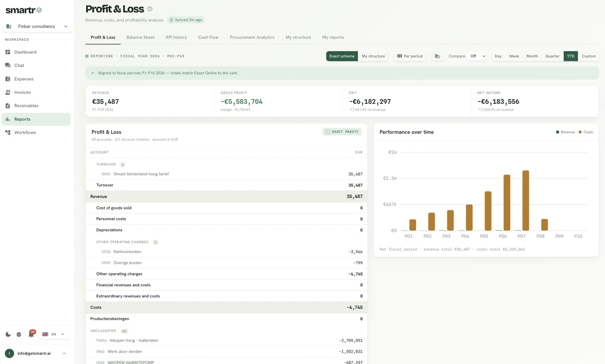Open notifications bell with 36 badge
605x364 pixels.
click(x=31, y=334)
